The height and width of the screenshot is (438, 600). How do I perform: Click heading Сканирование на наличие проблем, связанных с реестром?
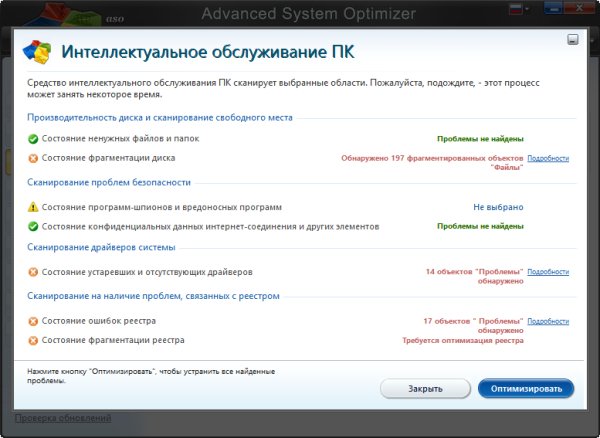(x=153, y=296)
